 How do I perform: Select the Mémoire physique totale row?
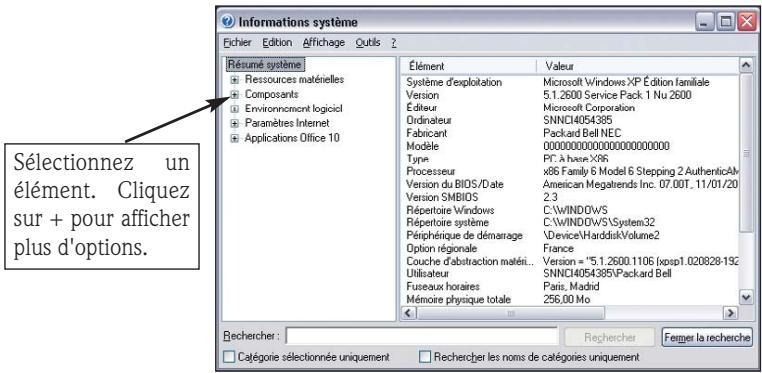572,299
